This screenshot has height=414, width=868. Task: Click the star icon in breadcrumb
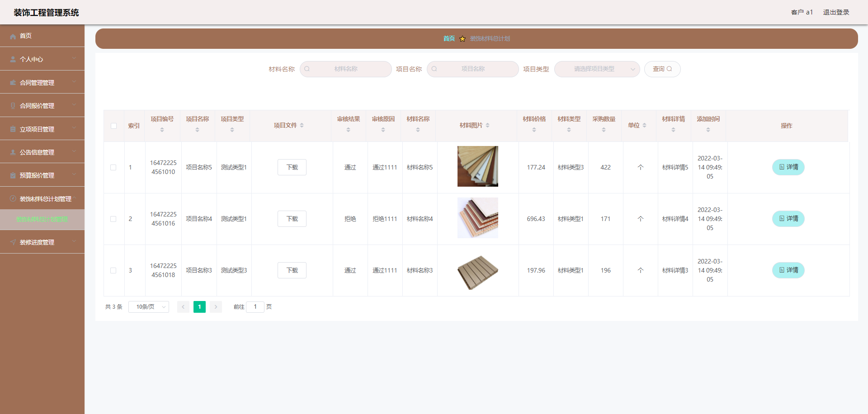tap(462, 39)
